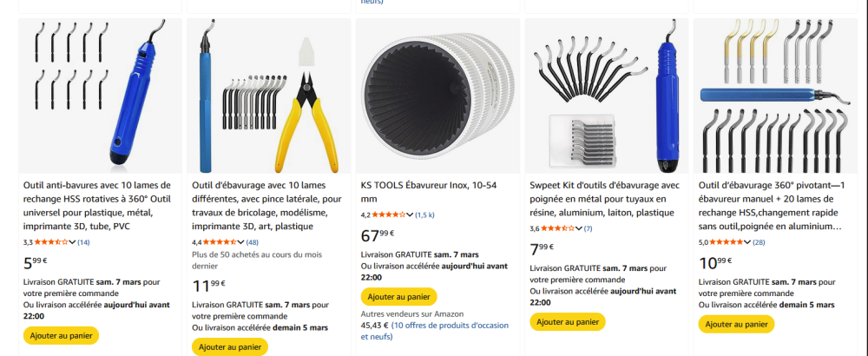Click the KS TOOLS star rating icons
Image resolution: width=868 pixels, height=356 pixels.
coord(389,214)
